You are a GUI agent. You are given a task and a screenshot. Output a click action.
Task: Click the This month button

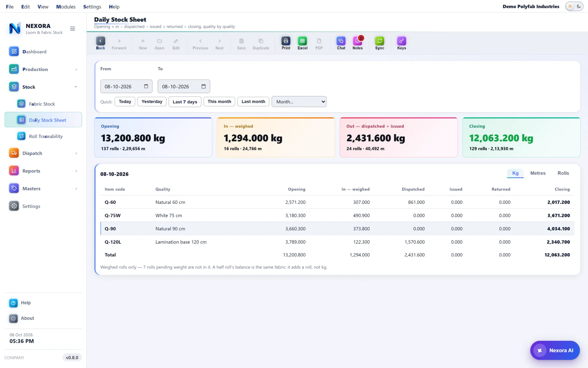(220, 102)
